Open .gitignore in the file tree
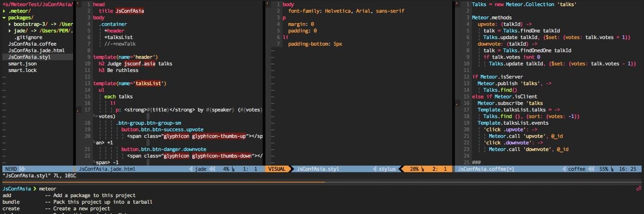Image resolution: width=644 pixels, height=214 pixels. [x=28, y=37]
